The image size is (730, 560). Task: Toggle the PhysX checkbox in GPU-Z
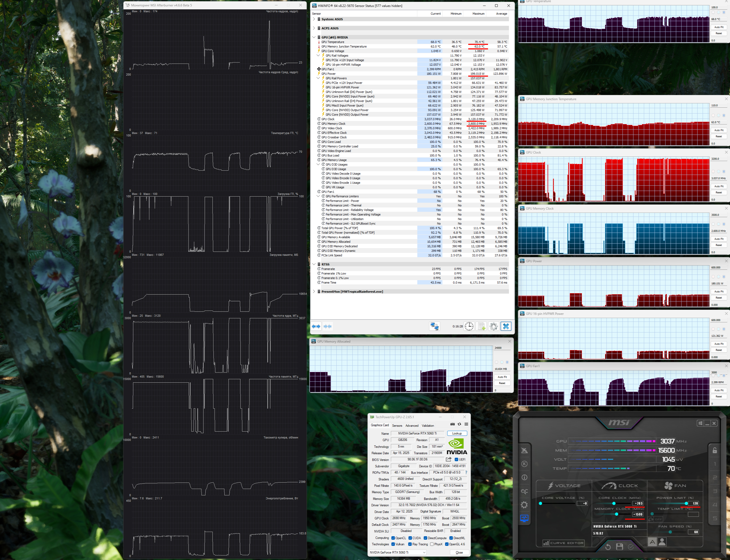click(x=432, y=544)
